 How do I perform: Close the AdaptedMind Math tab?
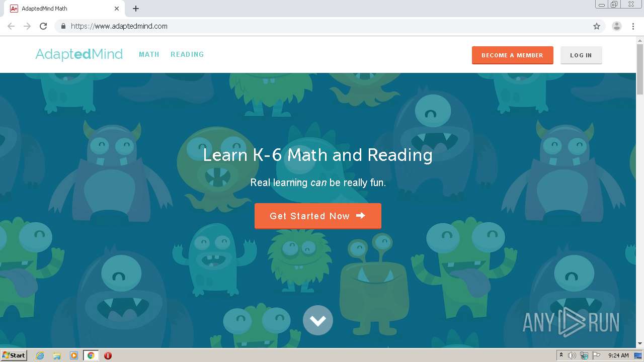click(x=117, y=9)
